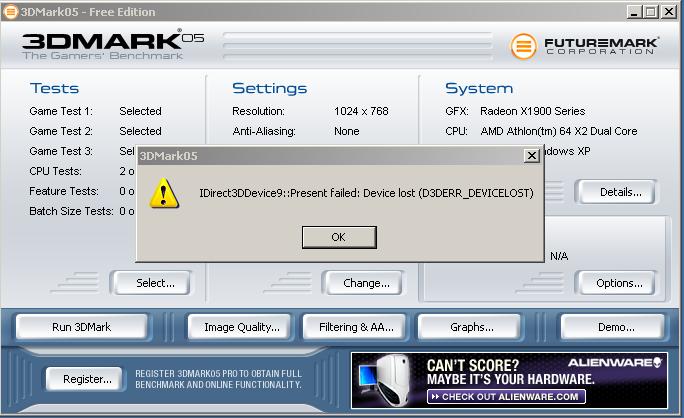This screenshot has width=684, height=418.
Task: Click the Register... button
Action: [x=84, y=379]
